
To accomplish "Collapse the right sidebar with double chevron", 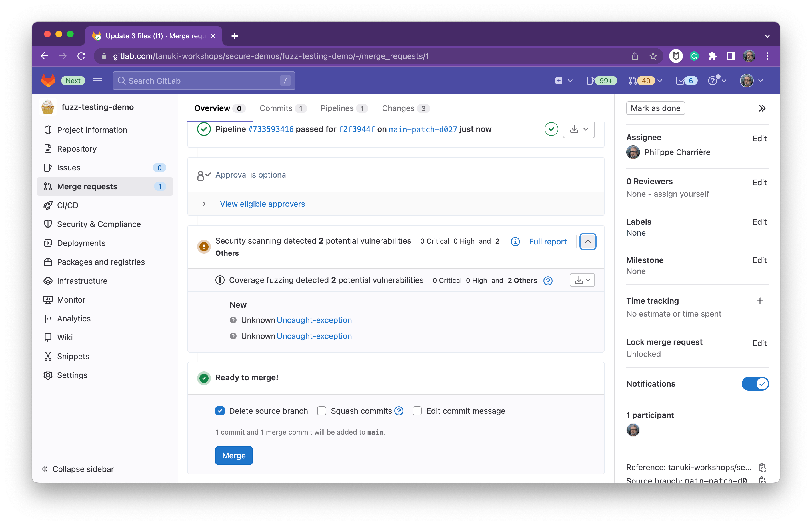I will coord(762,108).
